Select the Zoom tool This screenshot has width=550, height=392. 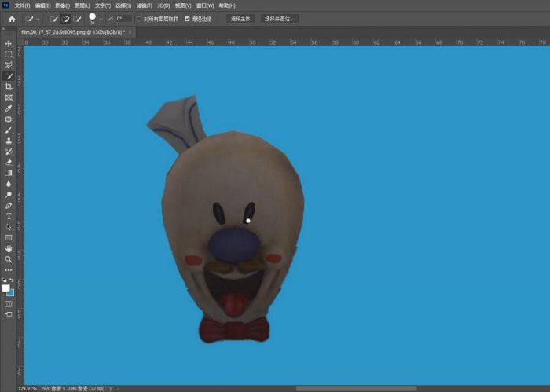[9, 258]
